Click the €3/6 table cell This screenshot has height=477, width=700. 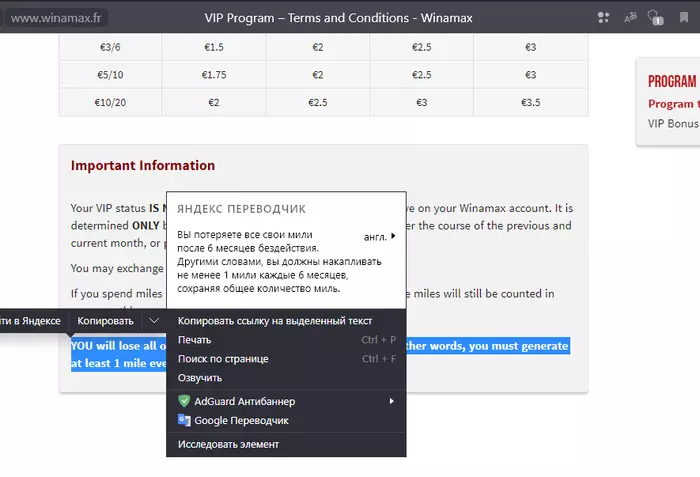click(x=110, y=47)
